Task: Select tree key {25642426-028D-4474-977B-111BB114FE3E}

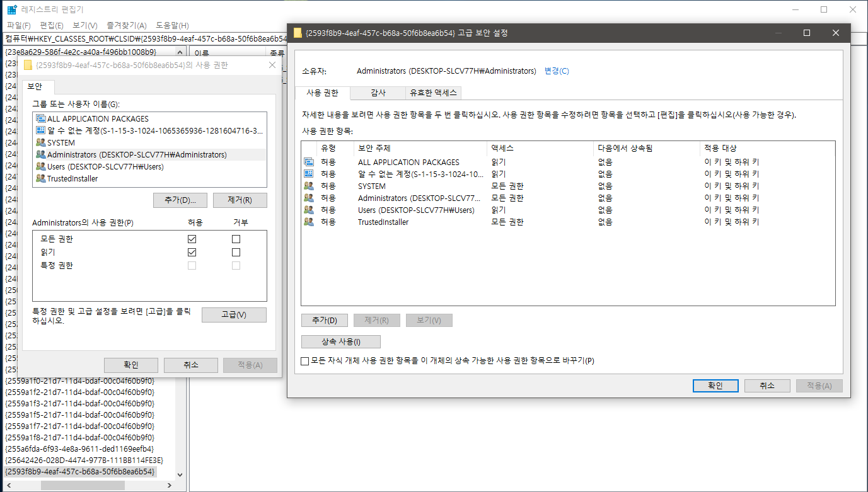Action: (84, 460)
